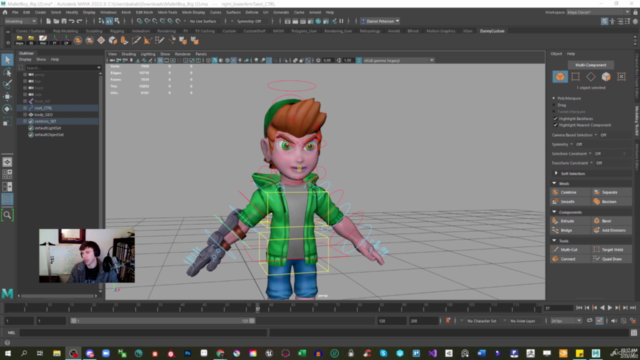Screen dimensions: 640x360
Task: Click the Extrude button
Action: click(570, 221)
